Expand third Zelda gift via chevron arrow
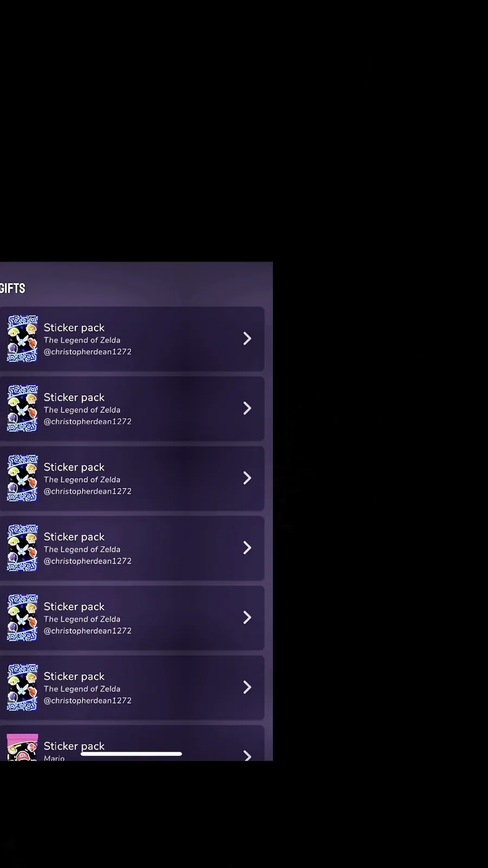 pyautogui.click(x=247, y=478)
